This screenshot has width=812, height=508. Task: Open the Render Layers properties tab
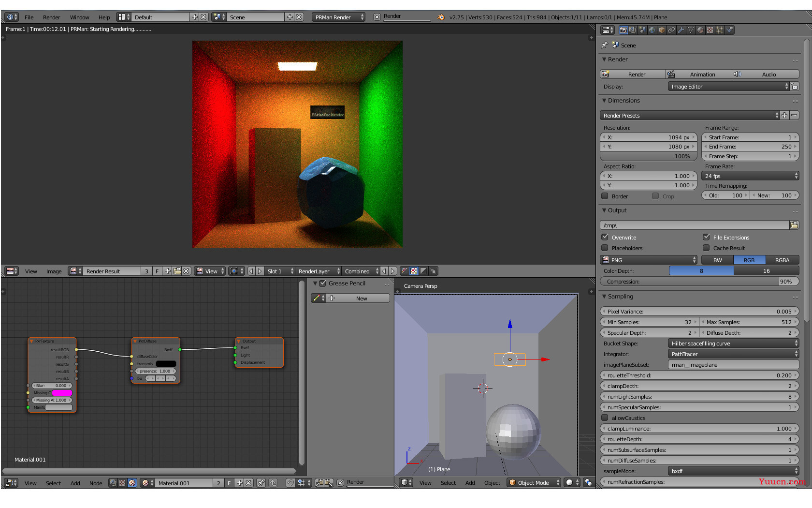coord(633,30)
